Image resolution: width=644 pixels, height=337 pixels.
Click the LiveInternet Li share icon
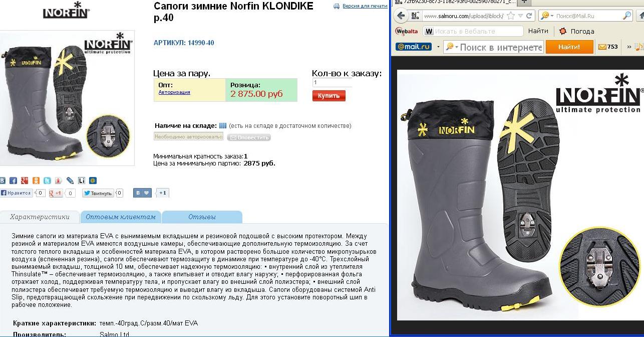coord(82,181)
